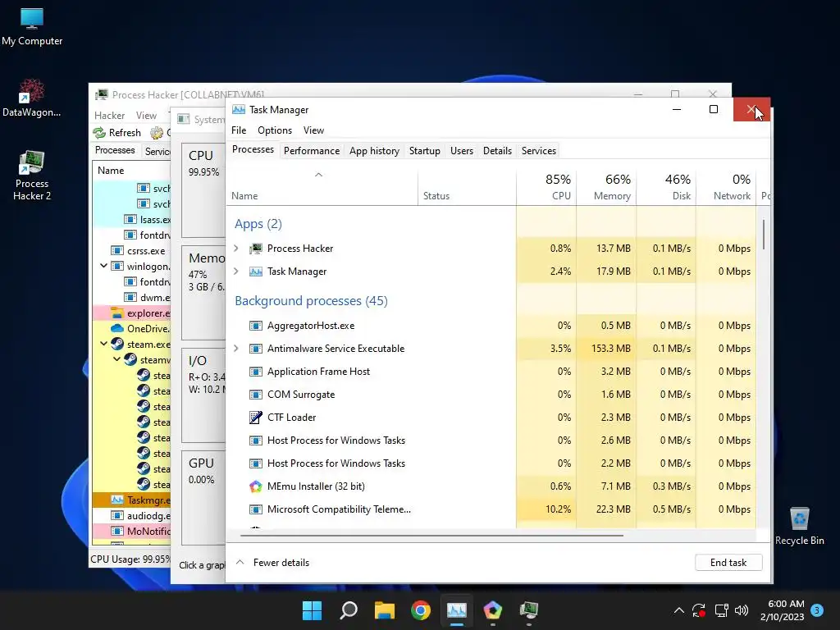Click the Task Manager vertical scrollbar
Viewport: 840px width, 630px height.
tap(764, 234)
